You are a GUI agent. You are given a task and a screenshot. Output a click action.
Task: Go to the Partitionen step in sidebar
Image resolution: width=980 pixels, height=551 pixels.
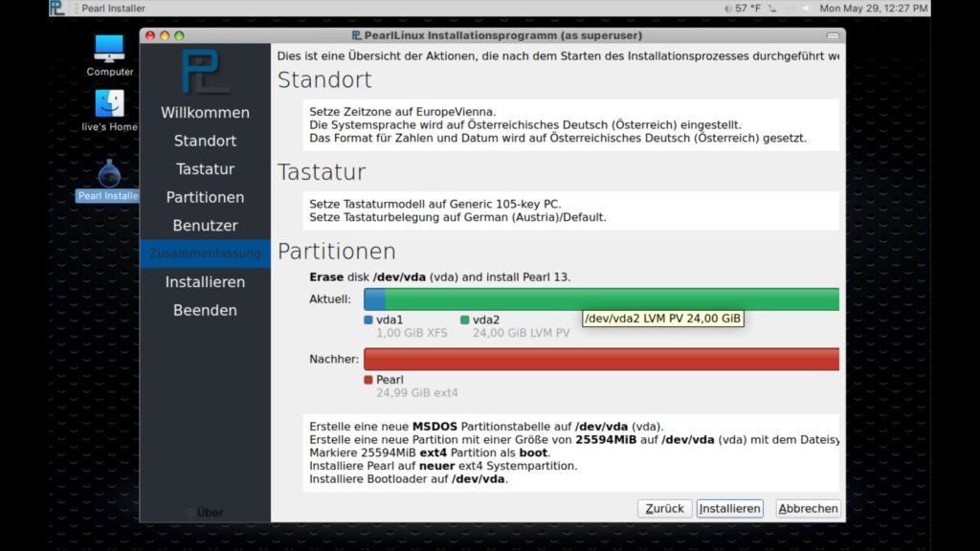pos(205,197)
